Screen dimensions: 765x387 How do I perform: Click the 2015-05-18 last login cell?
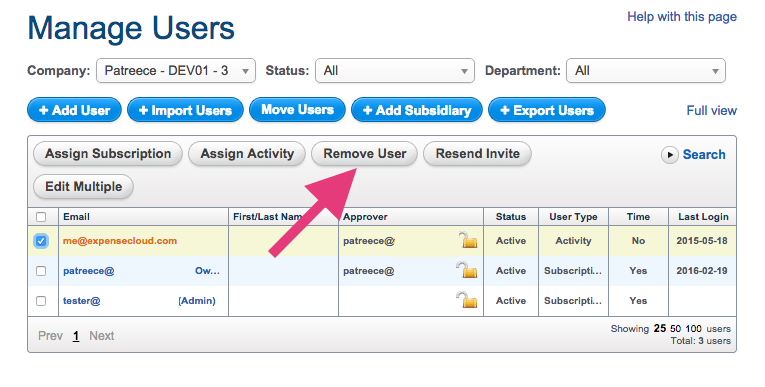click(x=702, y=241)
